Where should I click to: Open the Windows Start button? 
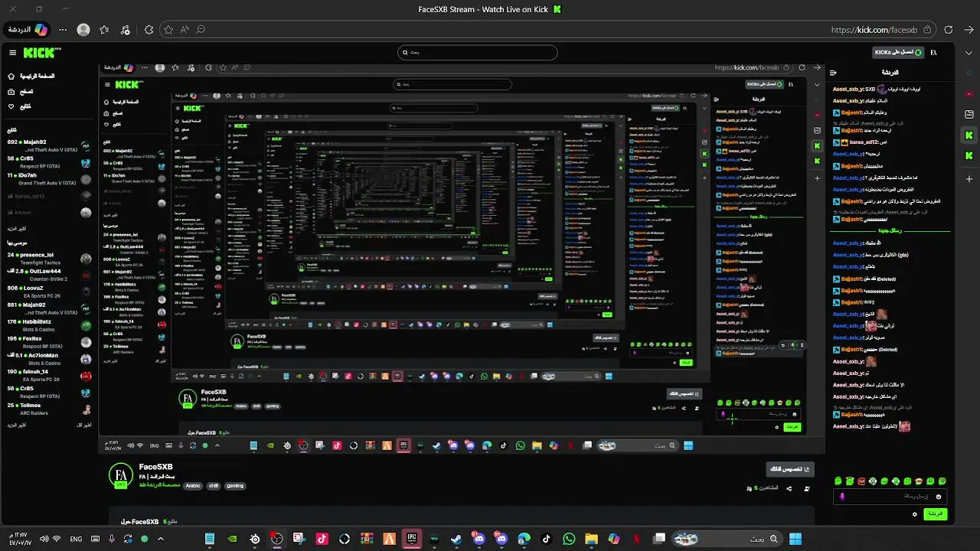[x=795, y=539]
